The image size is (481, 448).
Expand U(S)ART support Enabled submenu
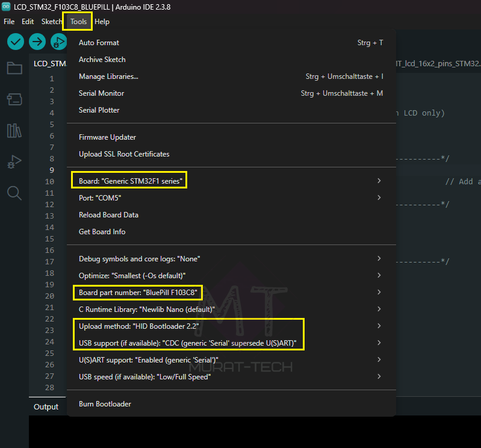click(231, 360)
